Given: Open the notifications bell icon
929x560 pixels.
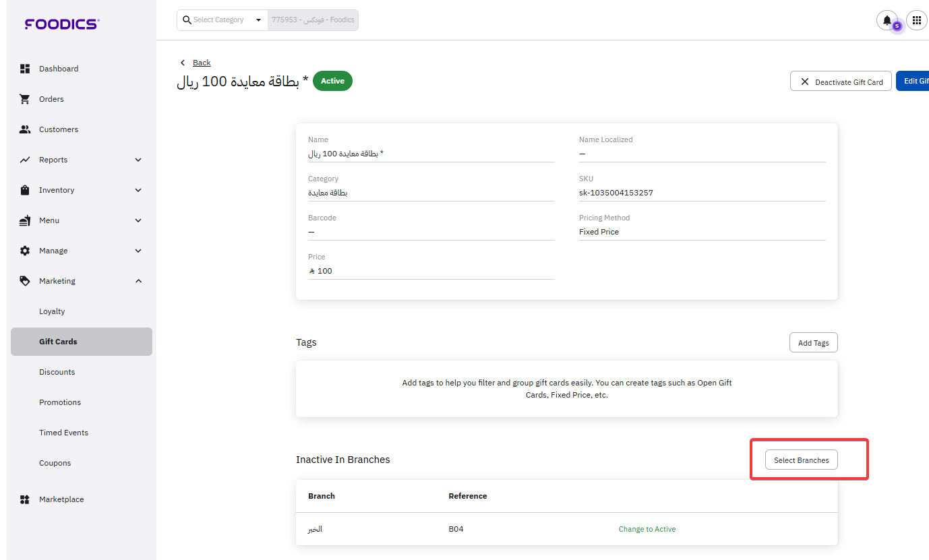Looking at the screenshot, I should pos(887,20).
